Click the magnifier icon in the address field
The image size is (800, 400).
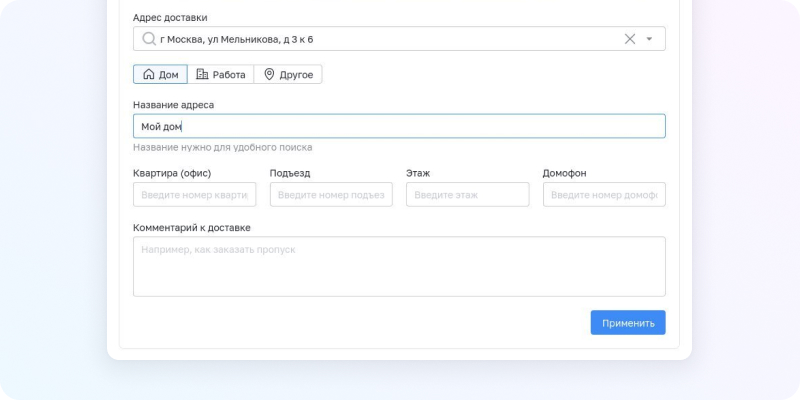[148, 39]
